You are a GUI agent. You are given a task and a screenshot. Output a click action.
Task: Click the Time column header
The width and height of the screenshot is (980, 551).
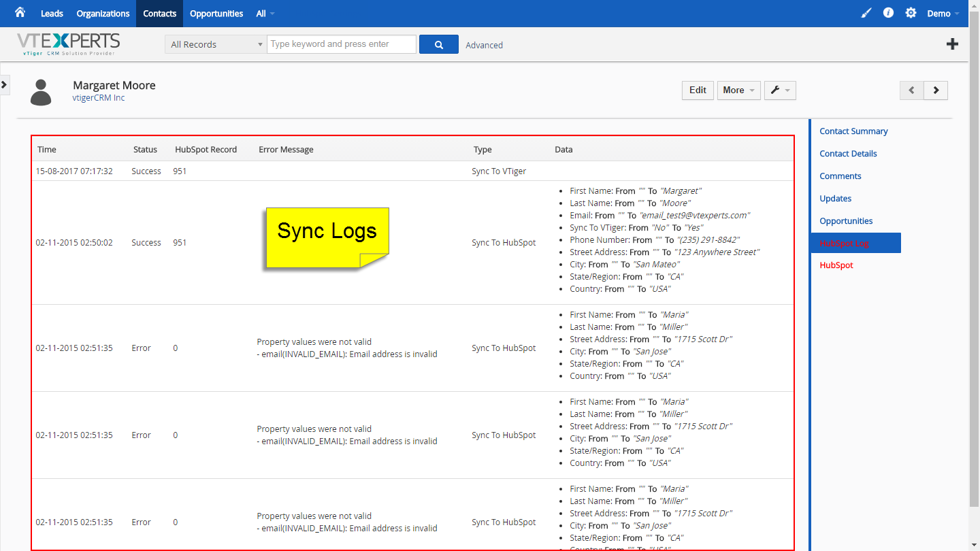pyautogui.click(x=47, y=150)
